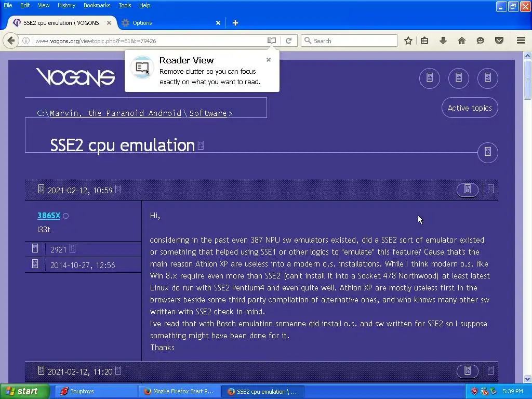This screenshot has height=399, width=532.
Task: Open a new tab with plus button
Action: 235,23
